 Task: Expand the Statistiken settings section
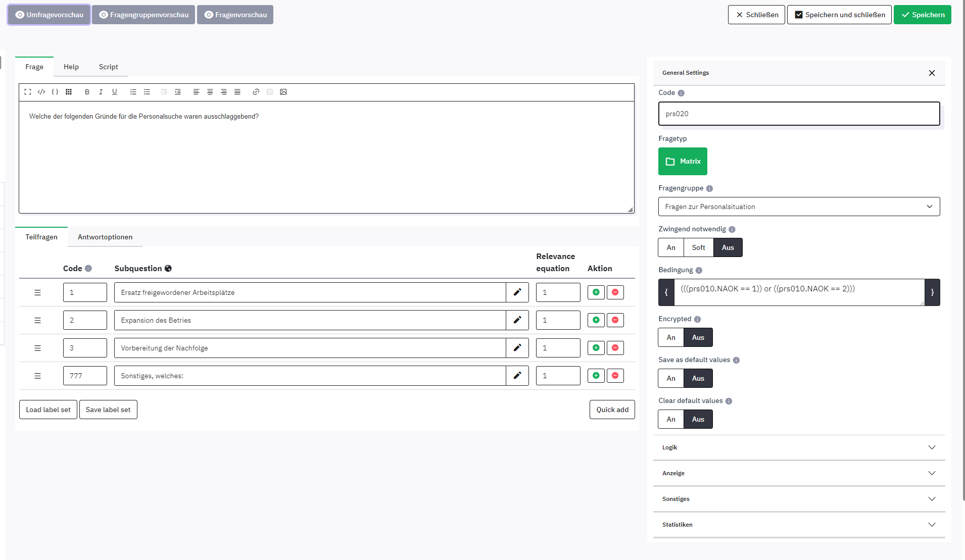799,525
